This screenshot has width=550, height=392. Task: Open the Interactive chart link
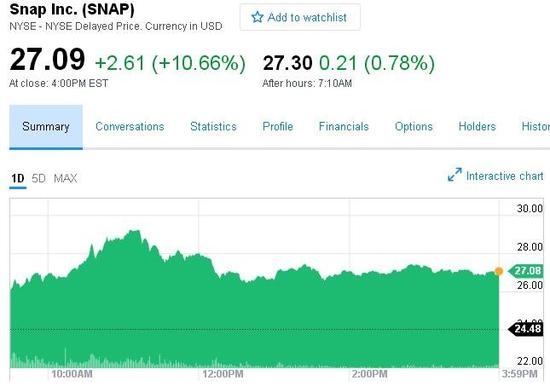[x=504, y=176]
